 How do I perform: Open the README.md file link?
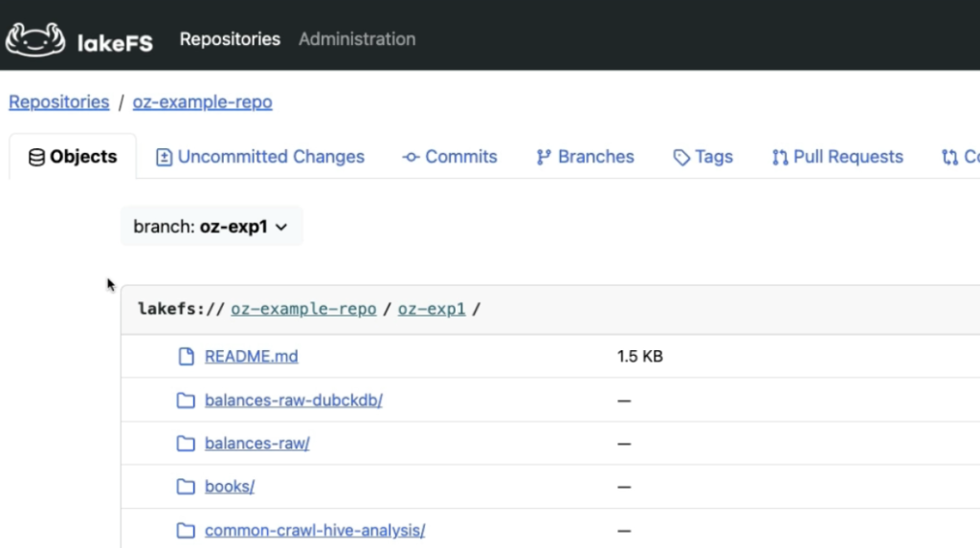pos(252,356)
